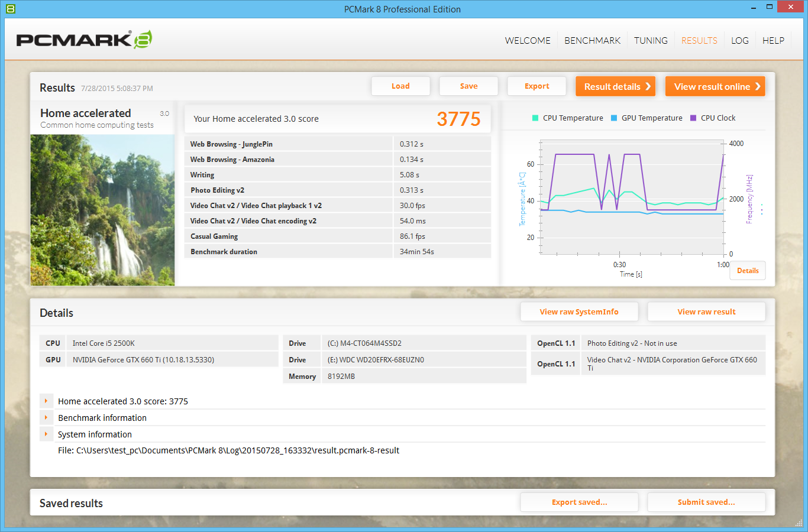This screenshot has height=532, width=808.
Task: Click the purple CPU Clock legend swatch
Action: (693, 118)
